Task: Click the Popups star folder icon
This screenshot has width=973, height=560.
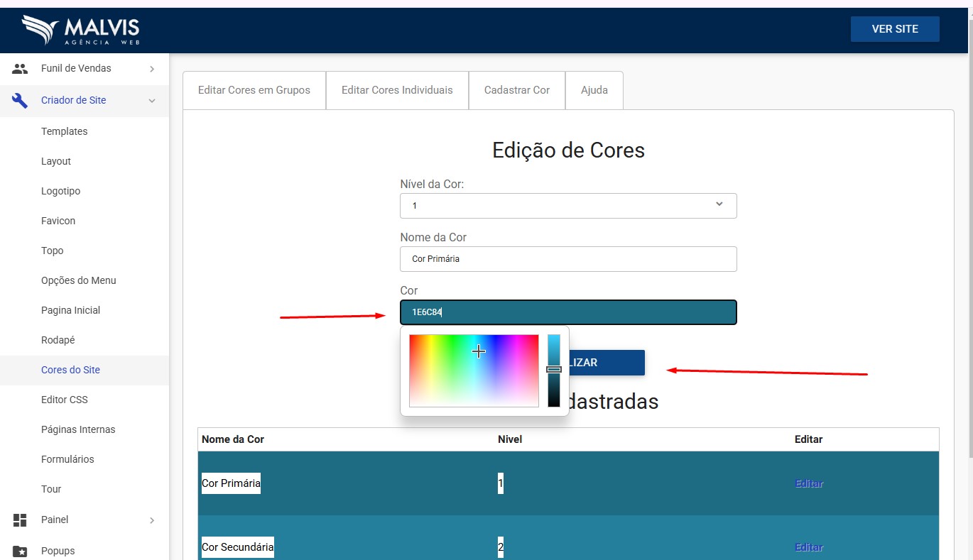Action: (x=20, y=551)
